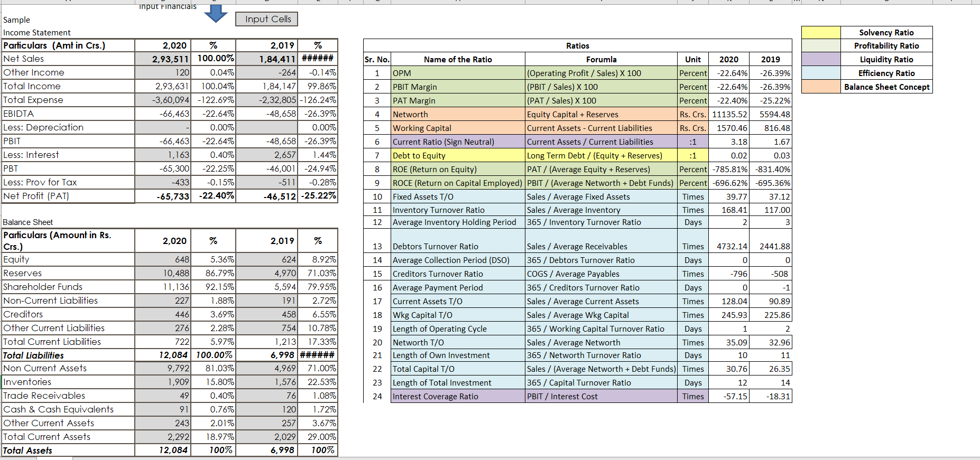Click the Forumla column header
Screen dimensions: 980x460
click(601, 59)
